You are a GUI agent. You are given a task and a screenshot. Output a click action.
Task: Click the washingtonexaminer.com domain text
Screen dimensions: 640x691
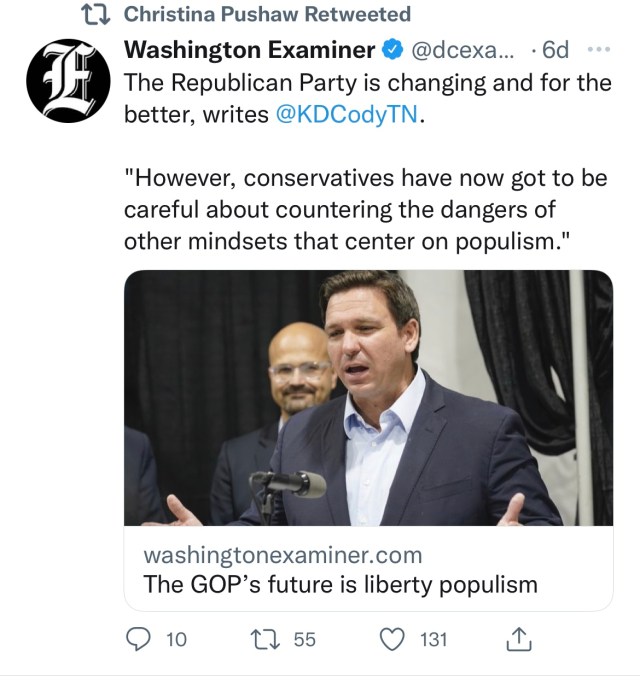(x=283, y=555)
